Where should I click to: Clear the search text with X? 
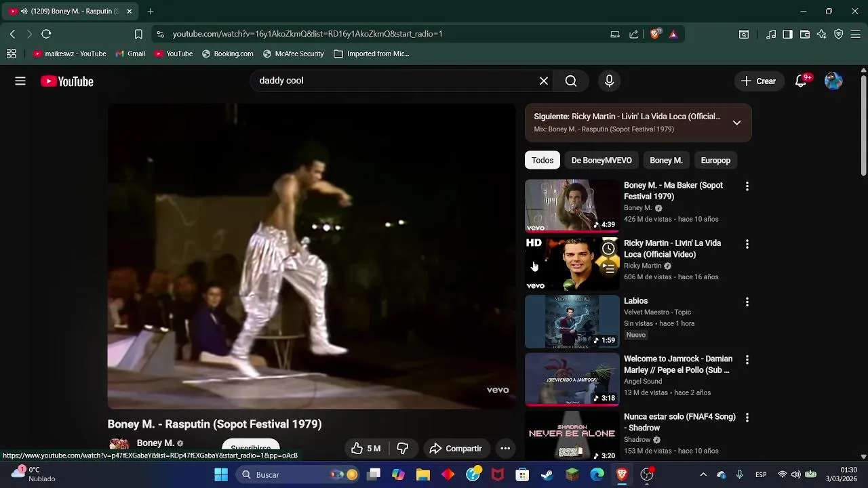(x=544, y=81)
